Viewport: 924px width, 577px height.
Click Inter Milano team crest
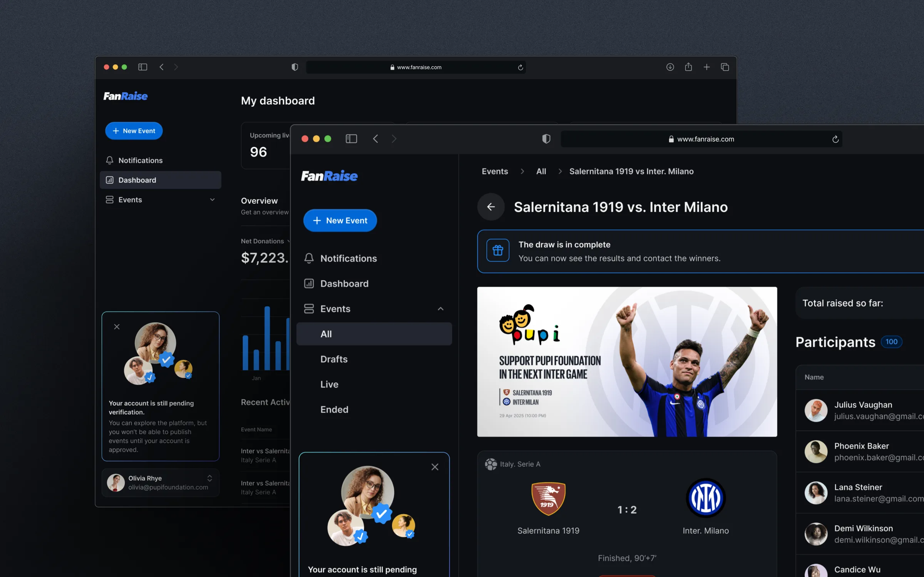(x=706, y=498)
